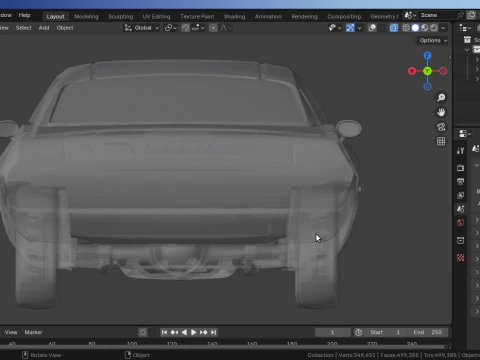Screen dimensions: 480x360
Task: Jump to timeline end frame
Action: point(214,332)
